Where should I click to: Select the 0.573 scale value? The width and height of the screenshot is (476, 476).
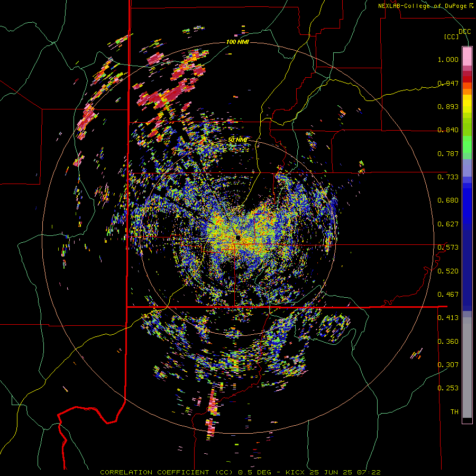(x=448, y=248)
